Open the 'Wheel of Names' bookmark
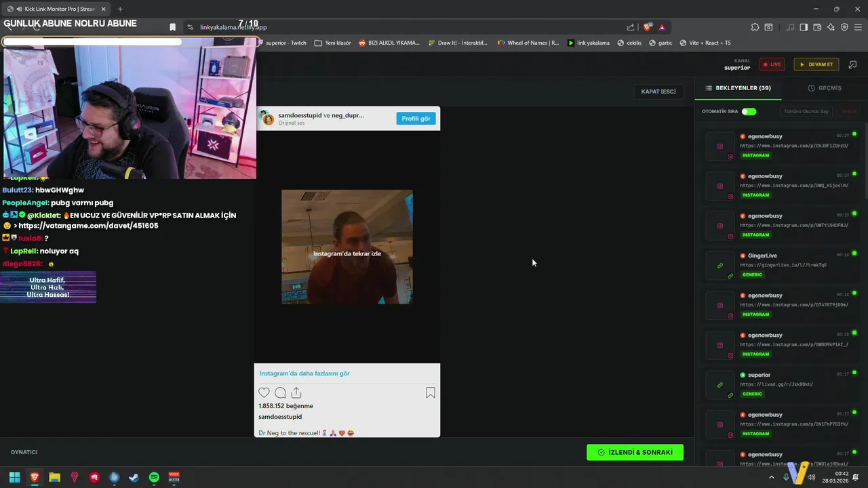This screenshot has width=868, height=488. (528, 43)
